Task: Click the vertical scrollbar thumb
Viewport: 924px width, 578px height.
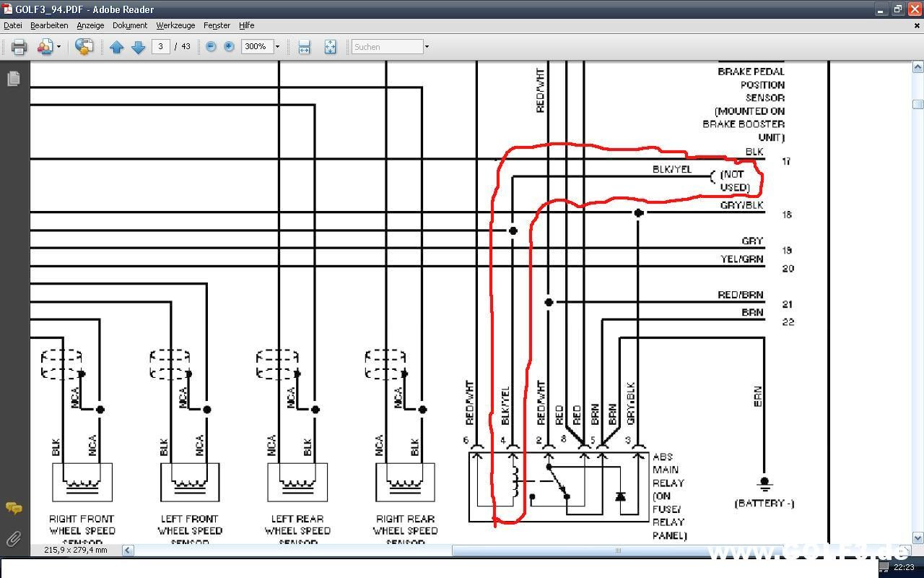Action: tap(918, 104)
